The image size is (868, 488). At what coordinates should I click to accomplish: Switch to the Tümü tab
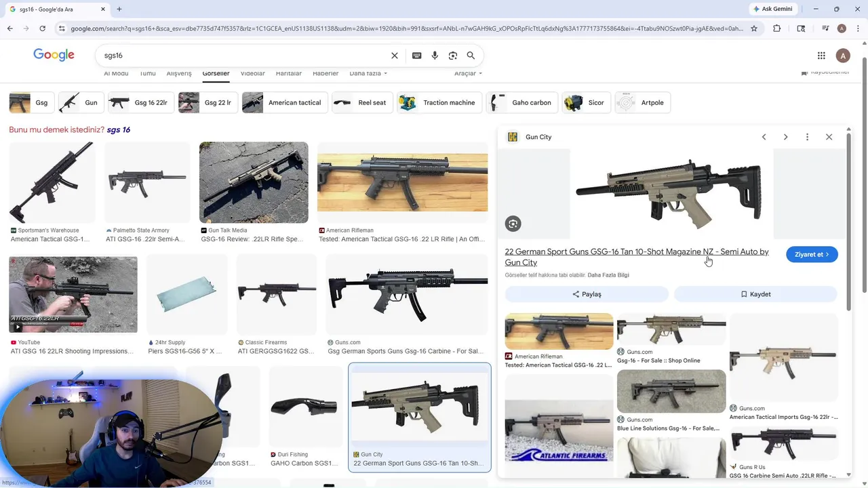pos(147,73)
